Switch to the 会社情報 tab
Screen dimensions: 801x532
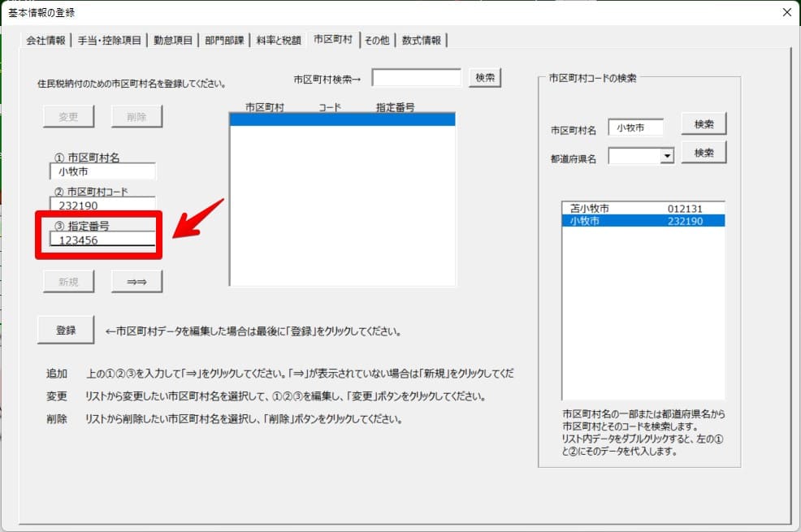tap(45, 40)
